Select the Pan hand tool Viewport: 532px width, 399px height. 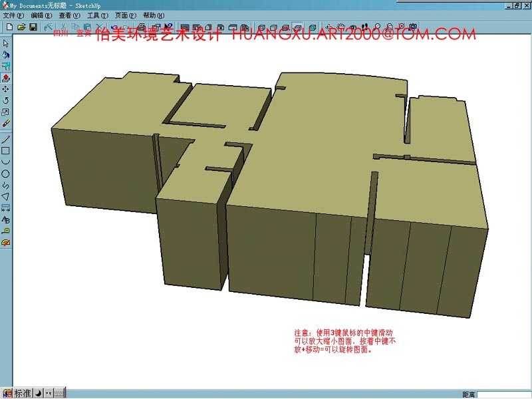click(x=341, y=27)
